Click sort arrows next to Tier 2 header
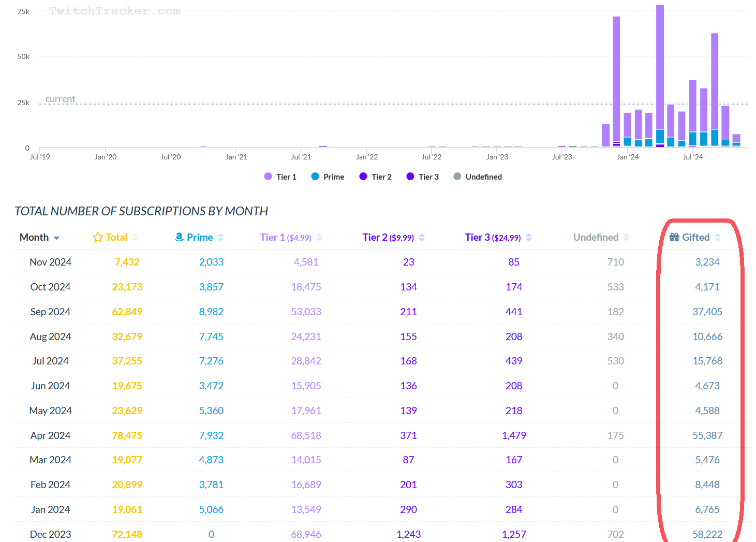This screenshot has width=756, height=542. [422, 238]
